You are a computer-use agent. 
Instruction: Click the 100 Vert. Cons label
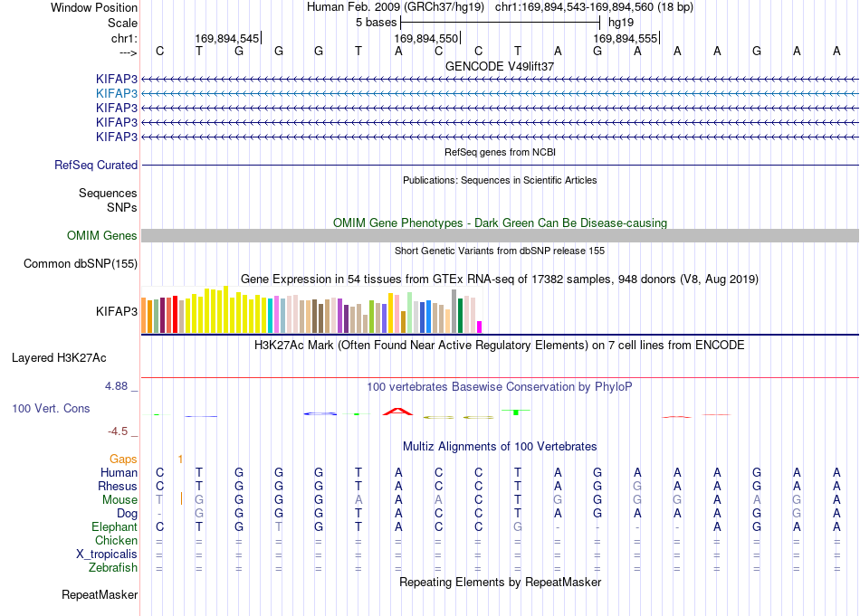[51, 408]
